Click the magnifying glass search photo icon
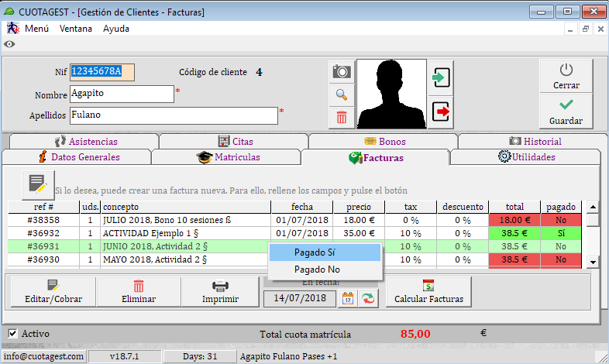Screen dimensions: 609x364 [x=341, y=95]
